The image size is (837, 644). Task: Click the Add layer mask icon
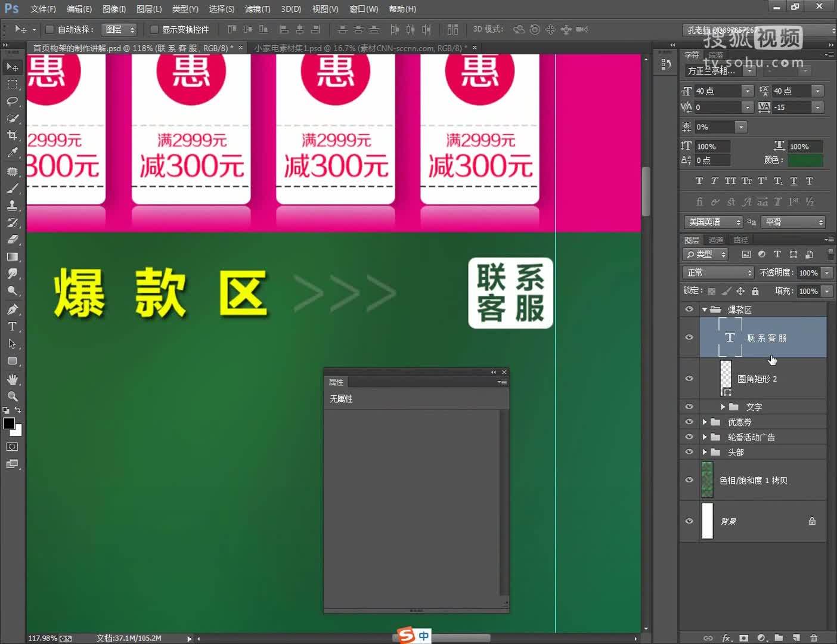[x=744, y=638]
